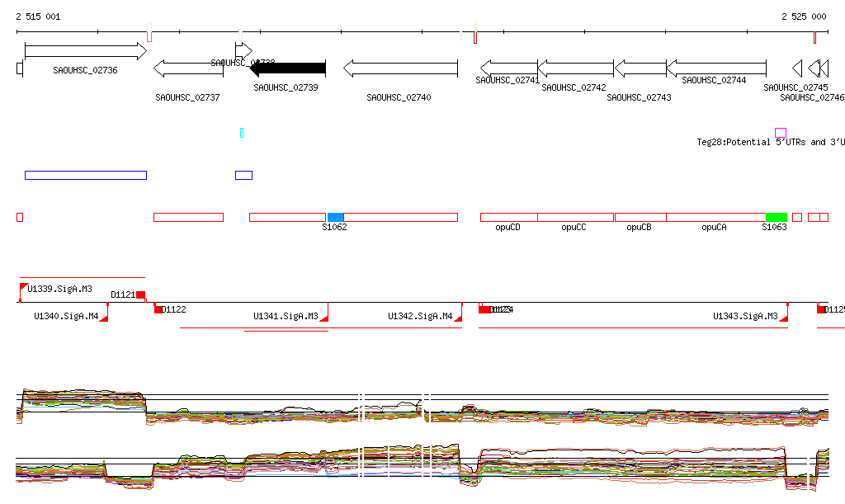The width and height of the screenshot is (845, 504).
Task: Click the SAOUHSC_02743 gene arrow
Action: click(x=640, y=68)
